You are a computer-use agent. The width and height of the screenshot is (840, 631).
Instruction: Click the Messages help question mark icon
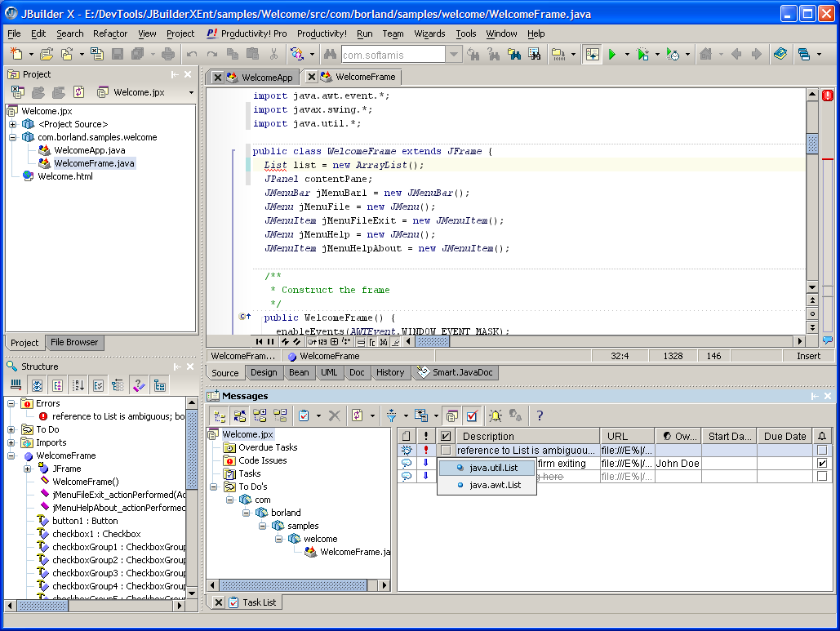pyautogui.click(x=540, y=415)
